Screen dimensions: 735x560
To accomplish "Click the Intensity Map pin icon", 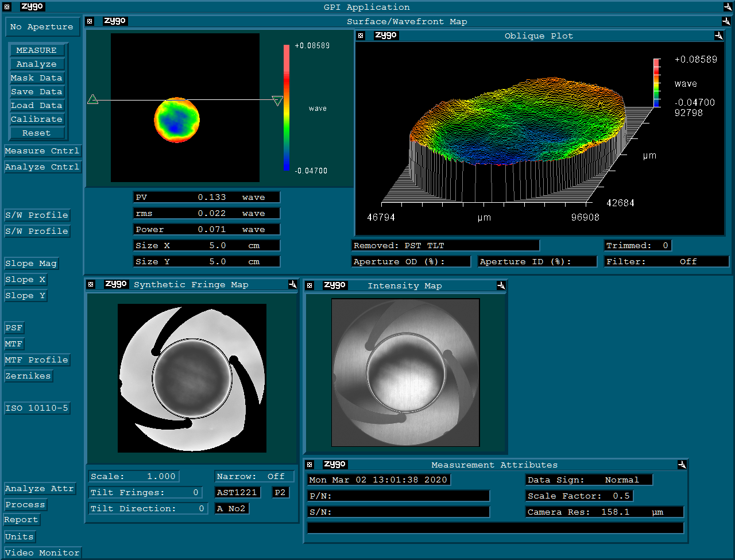I will click(501, 285).
